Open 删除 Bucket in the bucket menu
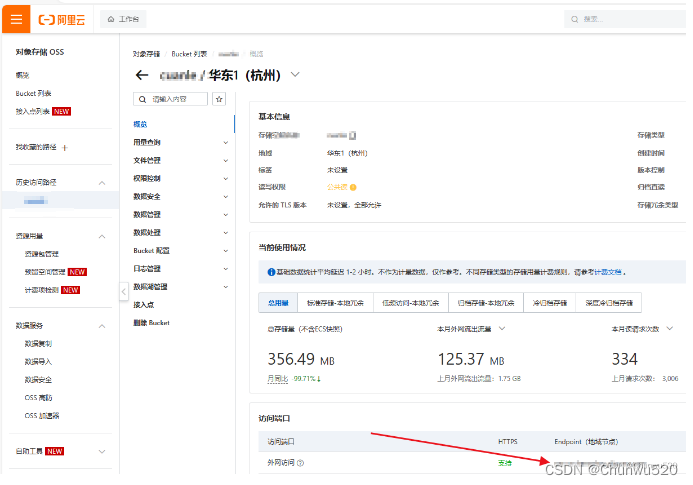The image size is (693, 485). 151,323
